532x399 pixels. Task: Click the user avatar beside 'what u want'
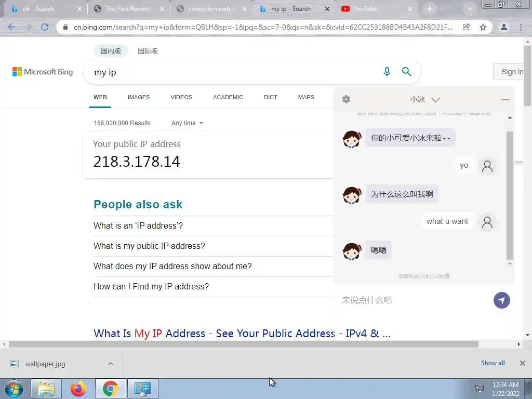click(487, 222)
